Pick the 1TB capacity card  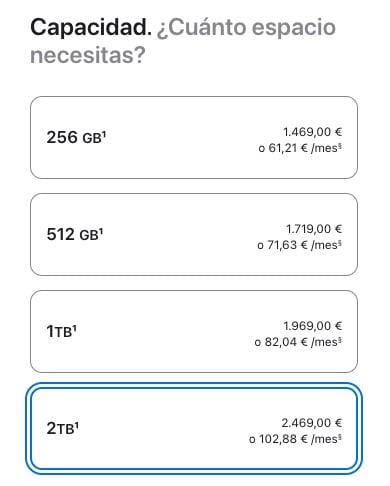pos(194,331)
